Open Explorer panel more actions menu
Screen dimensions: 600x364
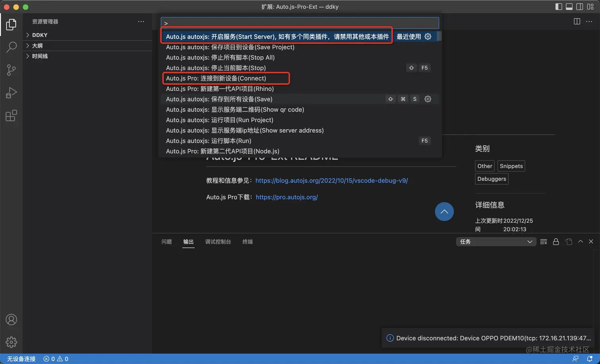(x=141, y=21)
